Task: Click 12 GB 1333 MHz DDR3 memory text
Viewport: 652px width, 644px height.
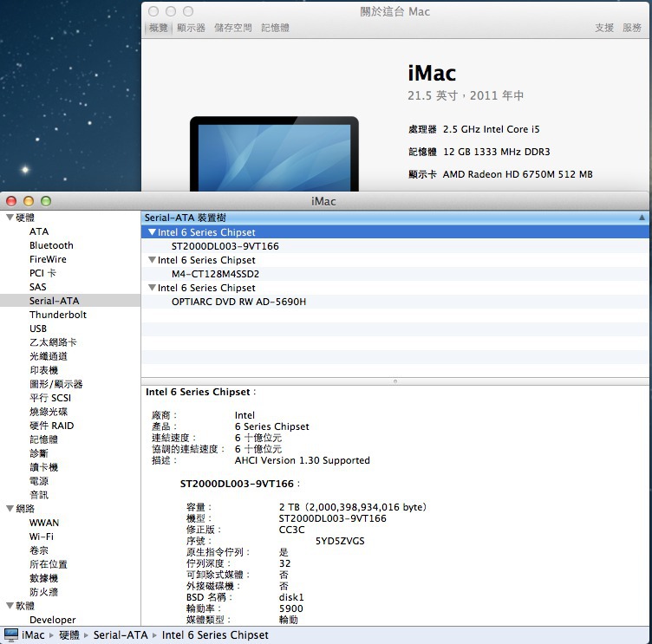Action: (497, 152)
